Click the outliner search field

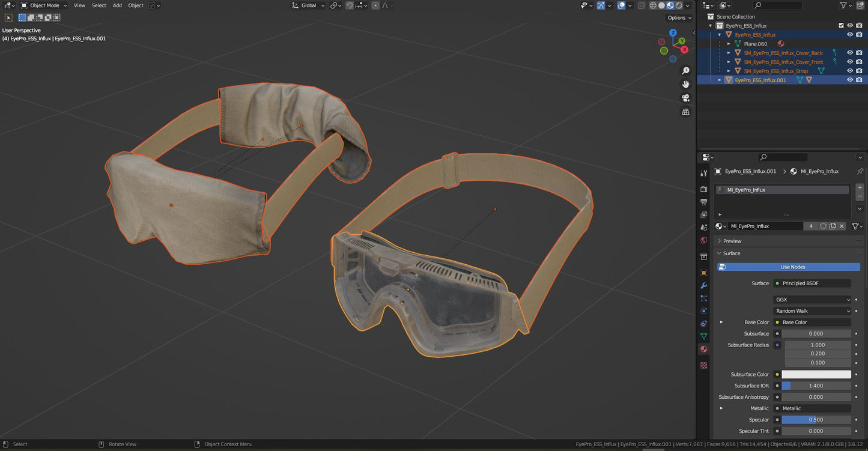[x=778, y=5]
